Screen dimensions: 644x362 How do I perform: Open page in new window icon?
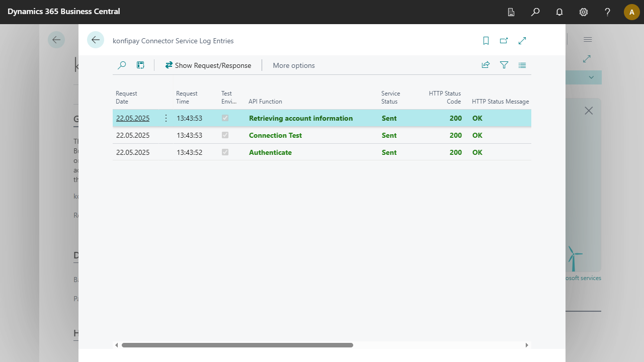point(504,41)
